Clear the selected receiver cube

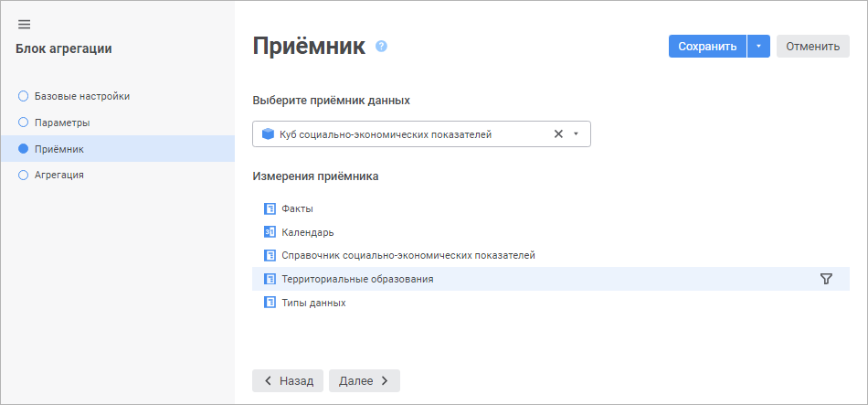(x=558, y=134)
